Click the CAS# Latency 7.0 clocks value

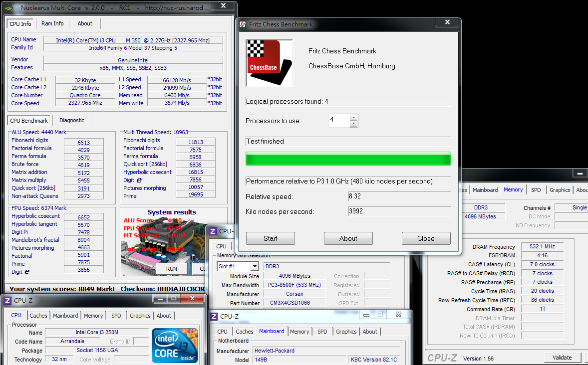click(x=542, y=265)
